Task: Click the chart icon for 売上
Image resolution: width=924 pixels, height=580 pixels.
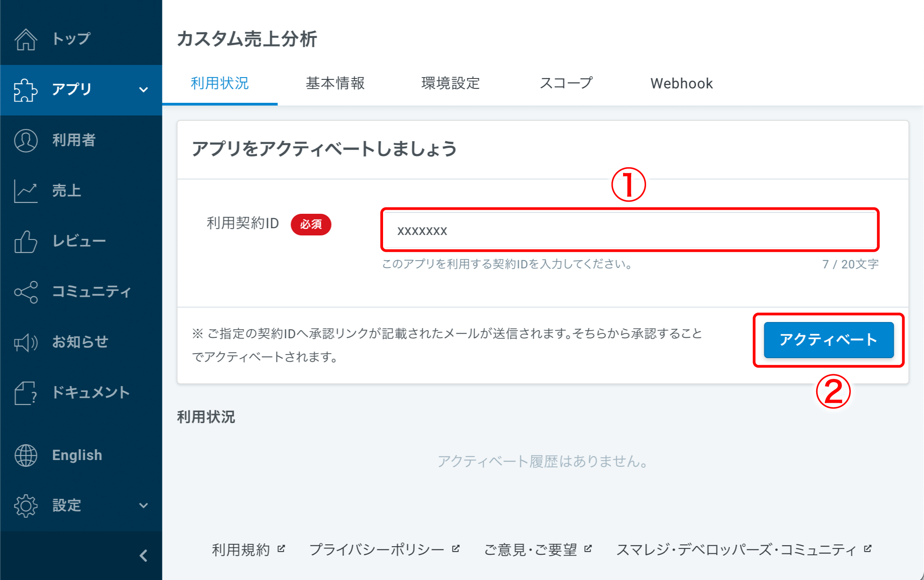Action: tap(26, 191)
